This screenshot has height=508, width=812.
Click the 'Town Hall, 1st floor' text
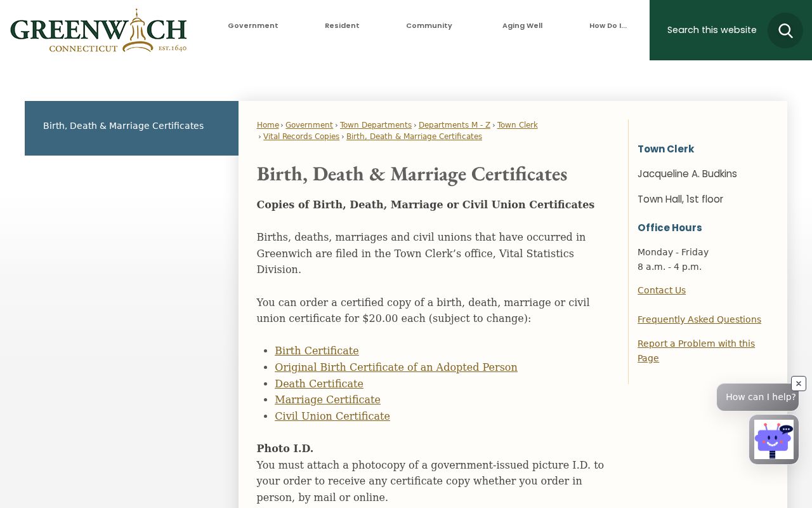point(680,199)
